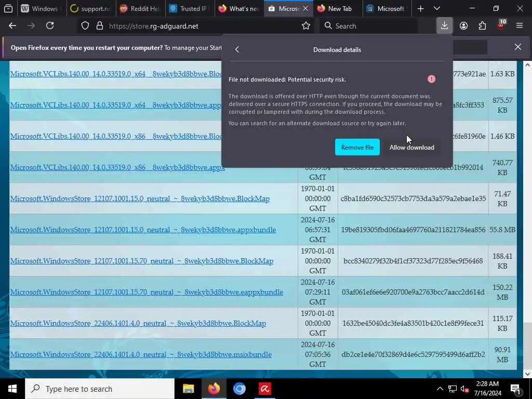532x399 pixels.
Task: Click the browser Search box
Action: pos(368,26)
